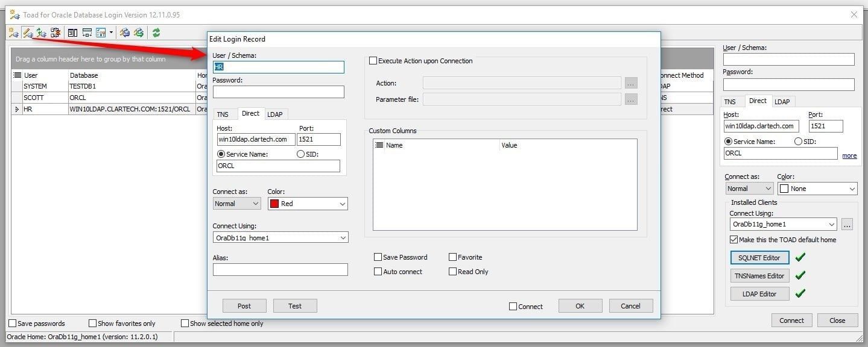Uncheck Make this the TOAD default home
This screenshot has height=347, width=868.
pos(733,240)
